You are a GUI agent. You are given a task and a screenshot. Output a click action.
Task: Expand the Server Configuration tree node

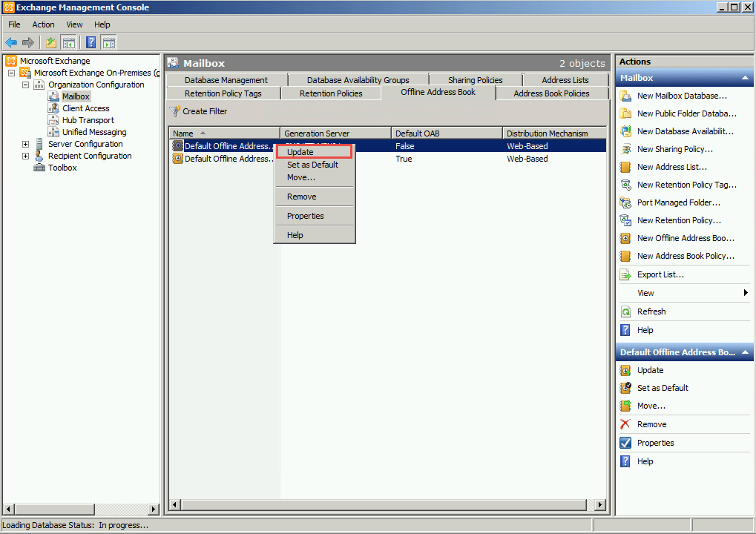25,144
